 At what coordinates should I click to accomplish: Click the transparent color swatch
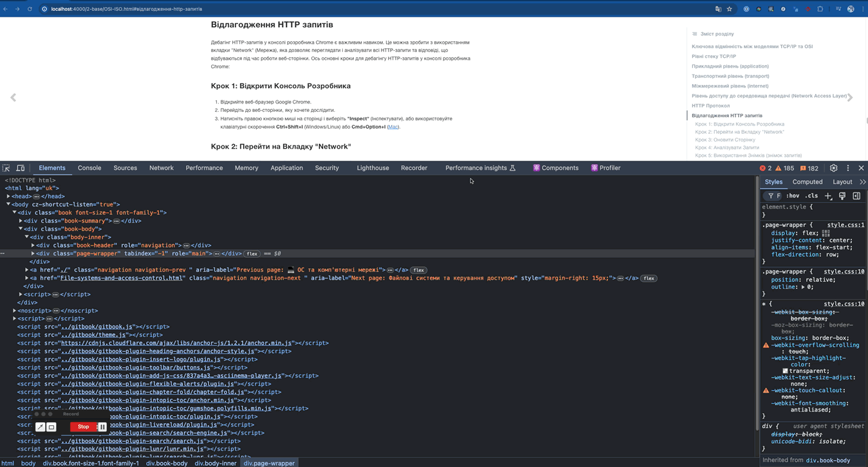coord(785,371)
